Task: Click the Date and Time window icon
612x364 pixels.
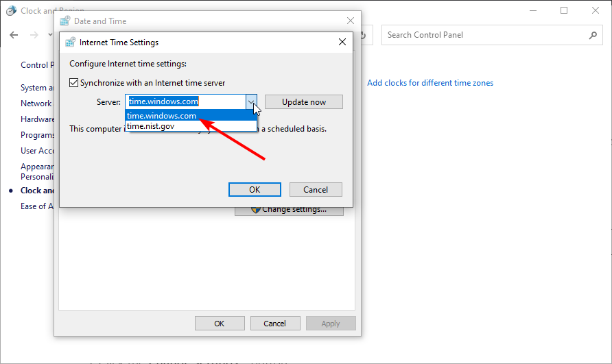Action: point(64,21)
